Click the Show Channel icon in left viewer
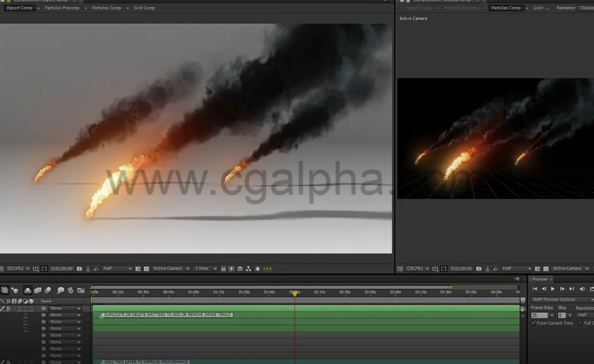The width and height of the screenshot is (594, 364). [96, 269]
